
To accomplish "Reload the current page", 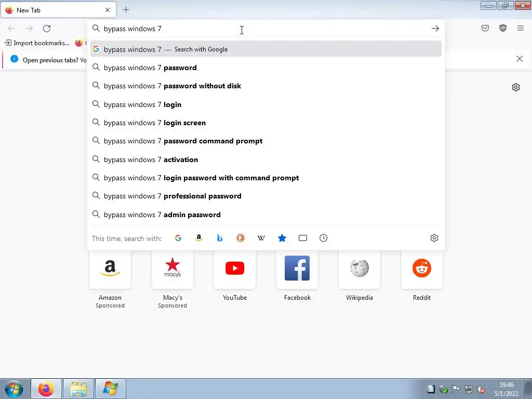I will [x=47, y=29].
